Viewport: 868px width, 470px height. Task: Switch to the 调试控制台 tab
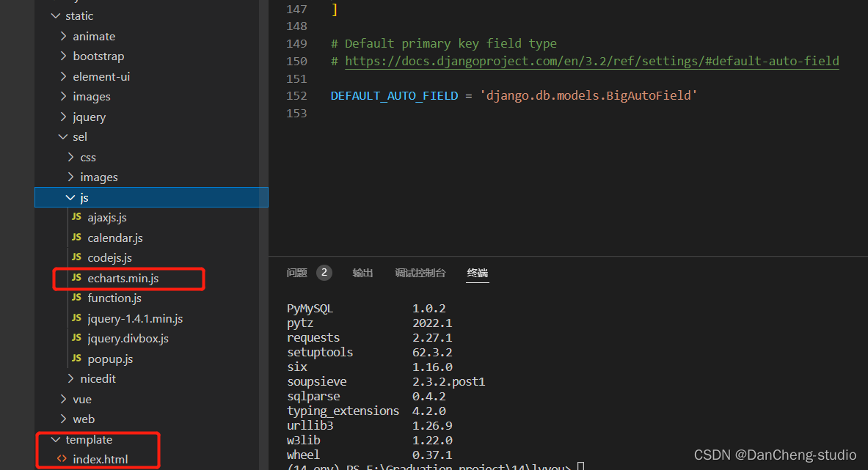tap(420, 273)
